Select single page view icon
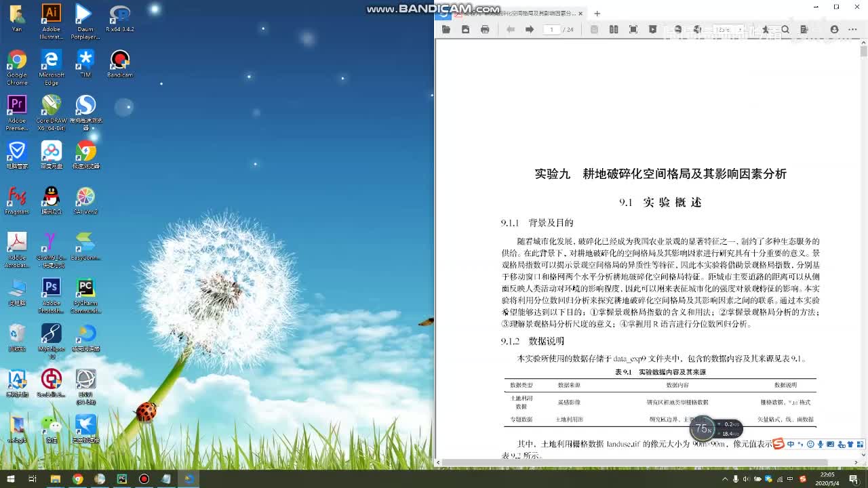This screenshot has width=868, height=488. [x=594, y=30]
